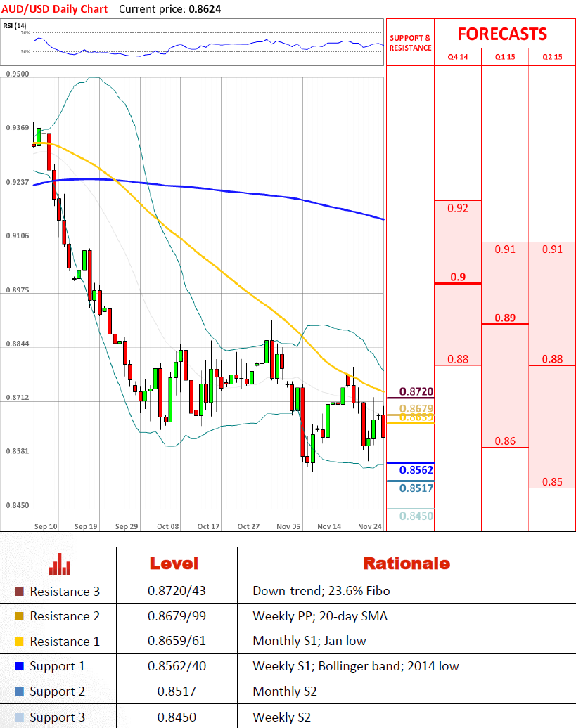Click the Monthly S2 rationale cell

point(285,691)
